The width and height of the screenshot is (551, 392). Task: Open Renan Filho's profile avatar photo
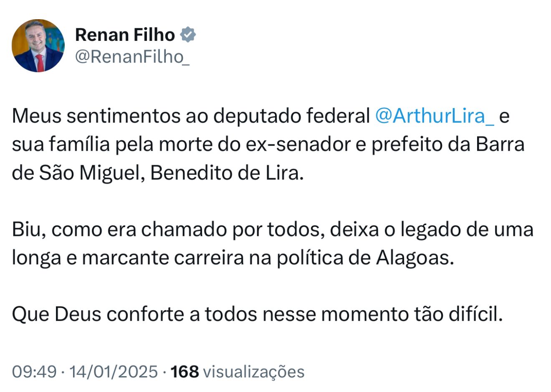(x=38, y=46)
